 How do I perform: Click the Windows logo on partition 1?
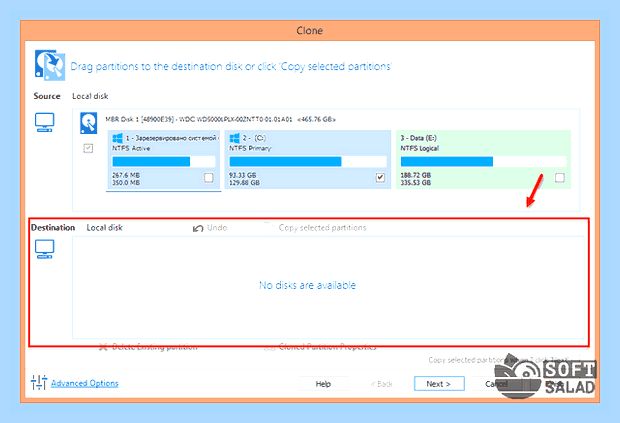(117, 138)
